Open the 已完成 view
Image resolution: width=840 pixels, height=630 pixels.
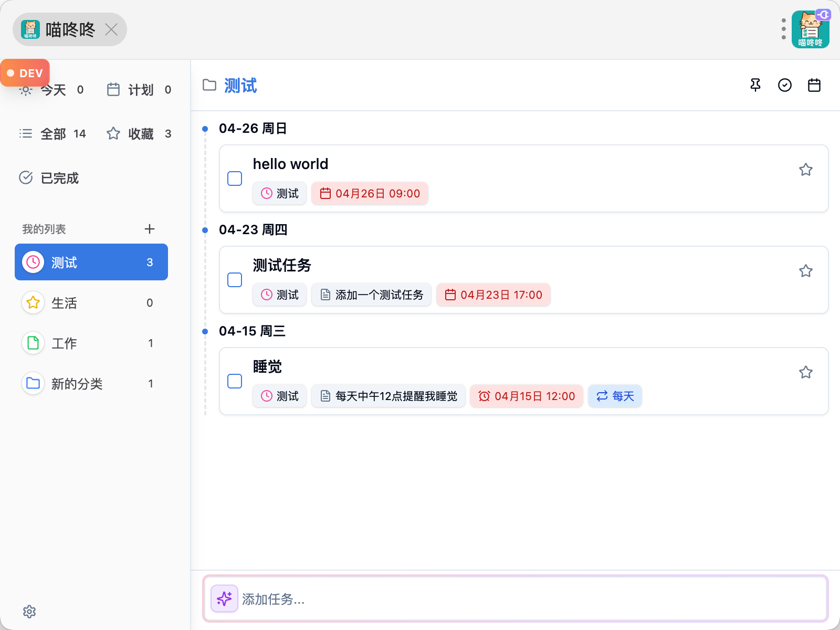point(49,178)
